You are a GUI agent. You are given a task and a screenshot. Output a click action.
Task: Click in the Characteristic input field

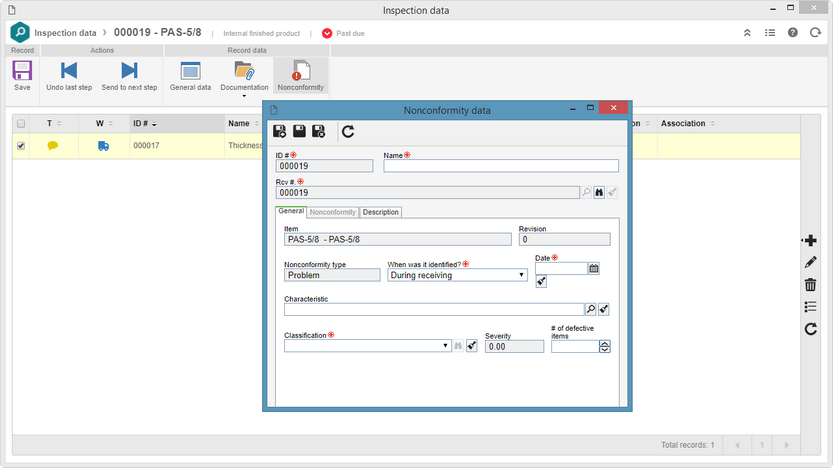[434, 309]
